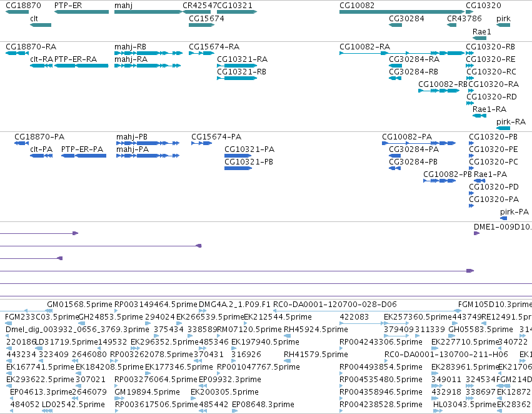Select transcript CG10321-RB

[241, 72]
